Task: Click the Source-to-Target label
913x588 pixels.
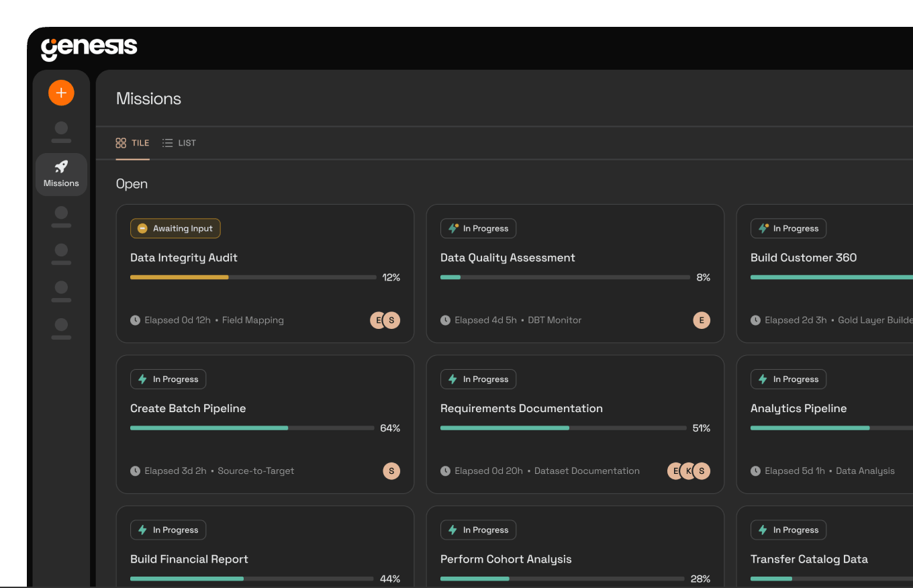Action: [256, 471]
